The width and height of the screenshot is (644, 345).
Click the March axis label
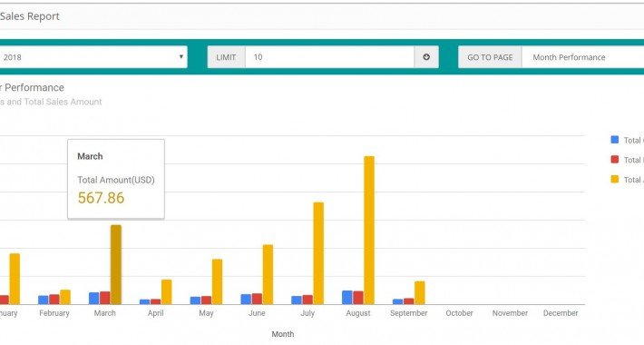click(104, 313)
